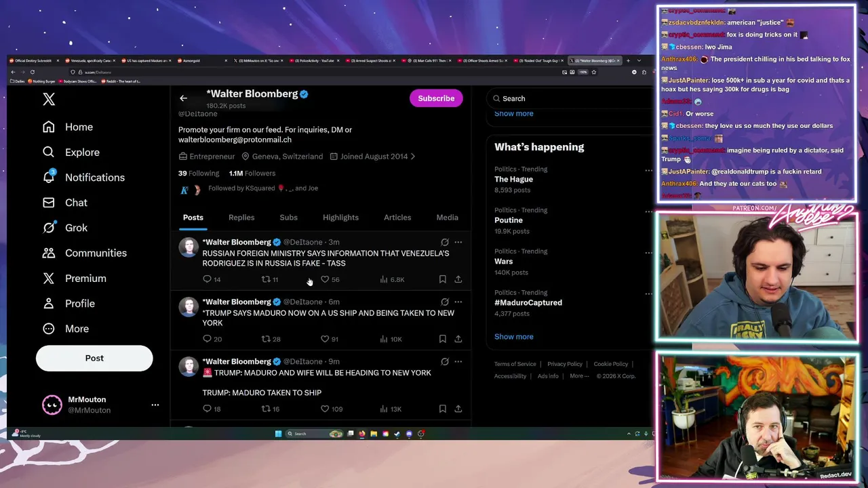This screenshot has width=868, height=488.
Task: Reload the page in the browser toolbar
Action: 32,72
